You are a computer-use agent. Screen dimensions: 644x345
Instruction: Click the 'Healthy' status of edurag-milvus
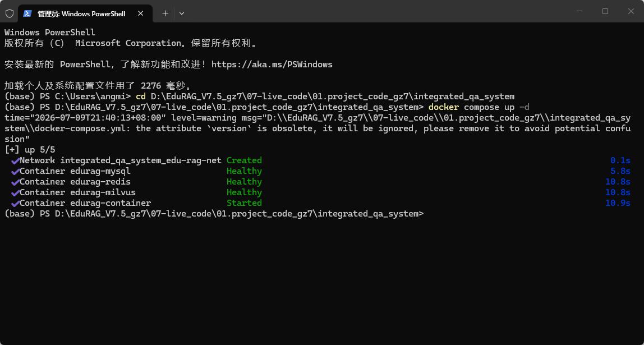point(244,192)
